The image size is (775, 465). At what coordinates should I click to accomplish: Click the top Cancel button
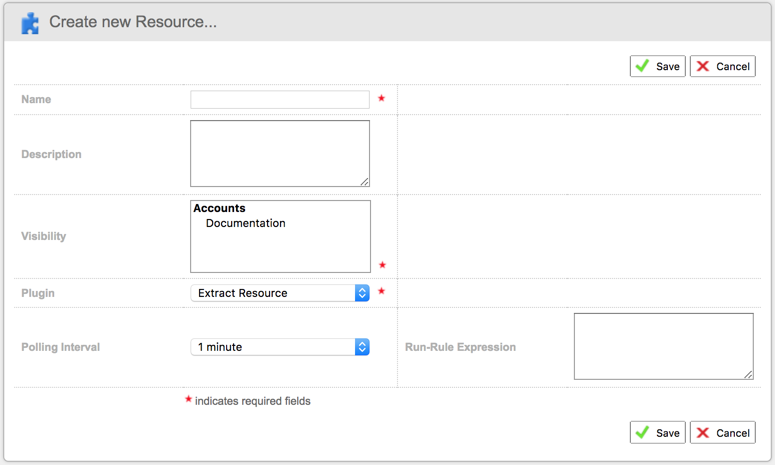click(x=723, y=66)
